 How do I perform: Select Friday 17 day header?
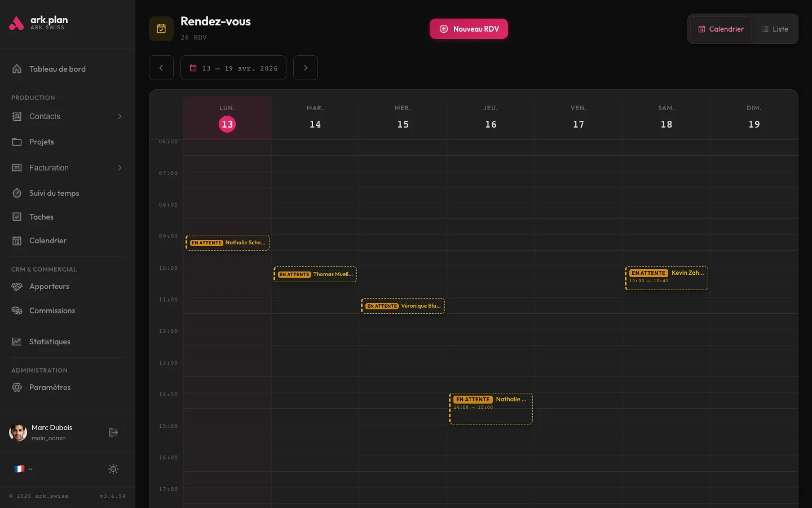point(579,118)
